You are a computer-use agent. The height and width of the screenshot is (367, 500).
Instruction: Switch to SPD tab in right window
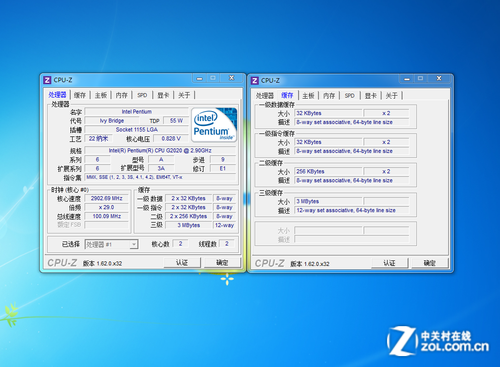pos(350,96)
